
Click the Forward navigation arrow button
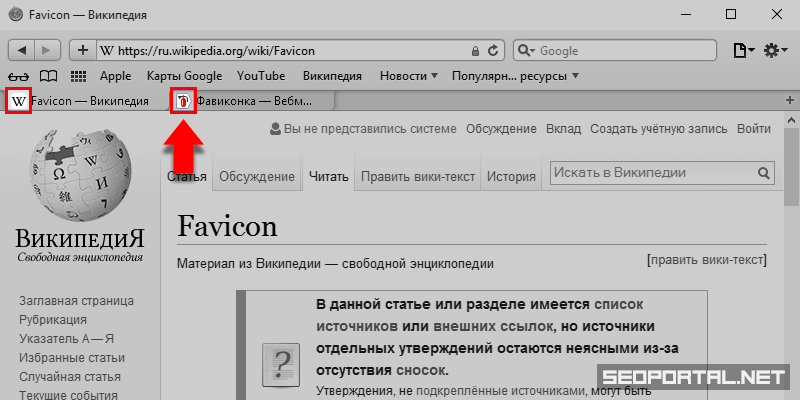pyautogui.click(x=47, y=50)
